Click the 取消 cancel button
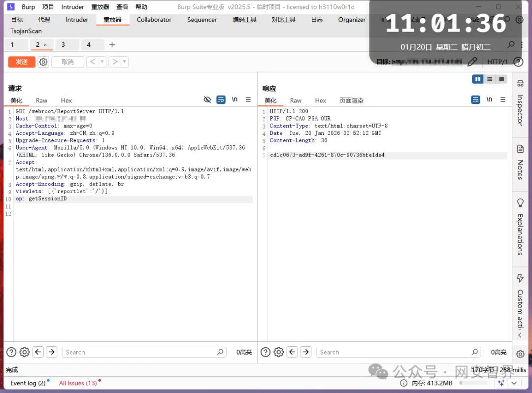 (x=67, y=62)
